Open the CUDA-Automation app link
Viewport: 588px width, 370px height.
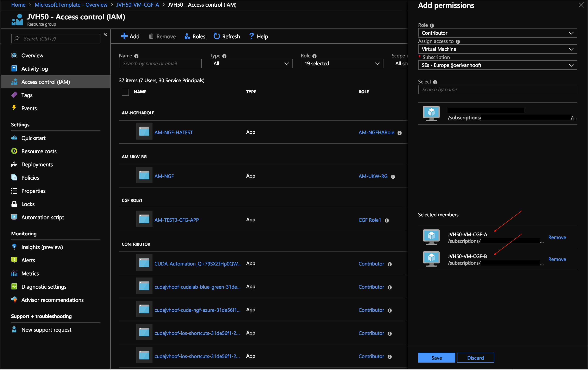pos(198,264)
